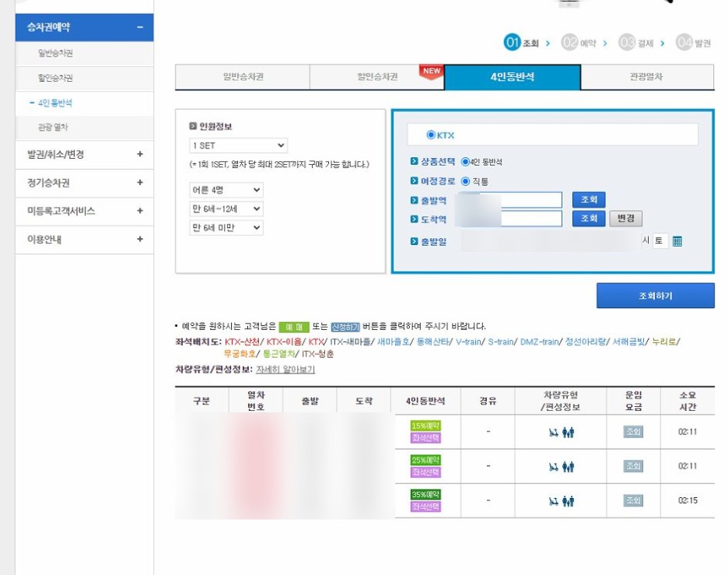Open the ITX-청춘 seat map link

click(317, 354)
